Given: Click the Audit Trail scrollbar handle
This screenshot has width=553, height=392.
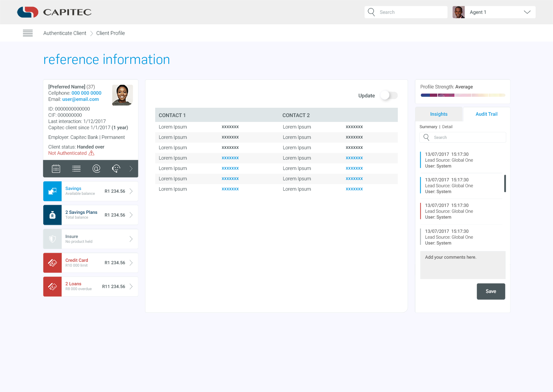Looking at the screenshot, I should click(x=505, y=183).
